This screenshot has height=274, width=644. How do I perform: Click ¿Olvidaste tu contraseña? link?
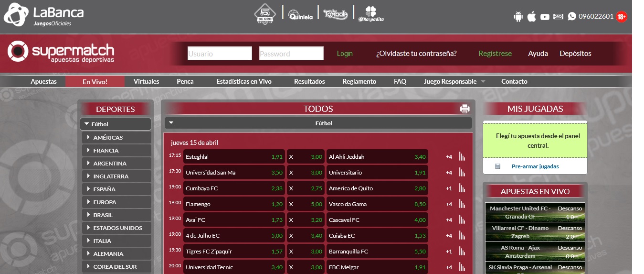click(x=416, y=54)
